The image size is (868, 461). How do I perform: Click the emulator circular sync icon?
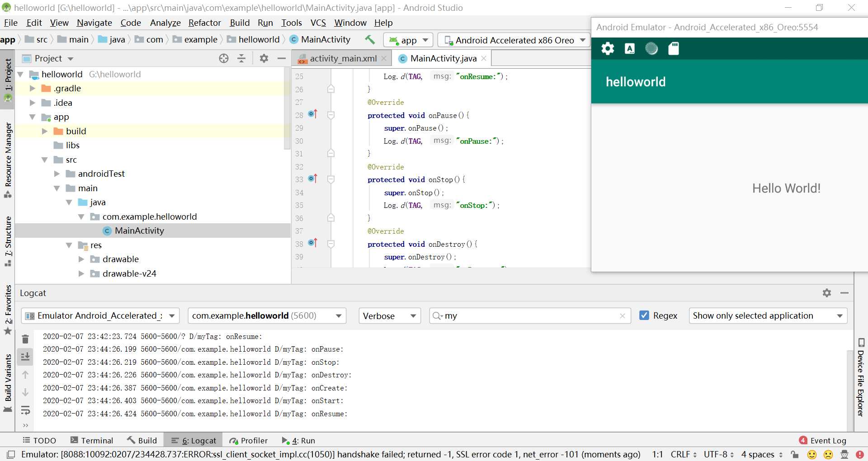coord(651,48)
